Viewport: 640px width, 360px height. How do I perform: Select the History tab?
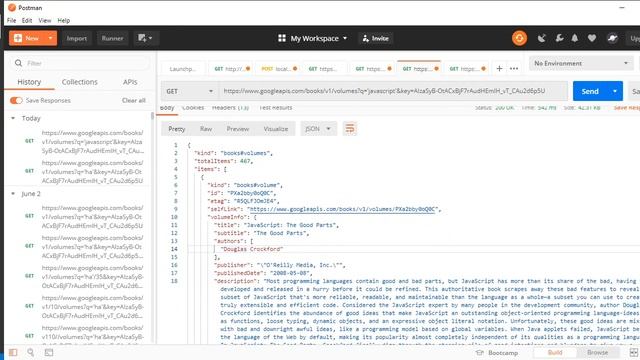[x=29, y=82]
